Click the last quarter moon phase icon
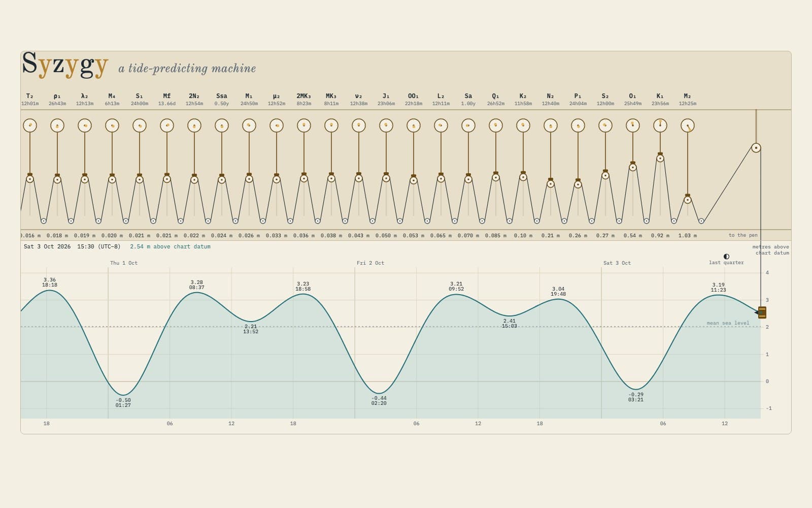 726,257
